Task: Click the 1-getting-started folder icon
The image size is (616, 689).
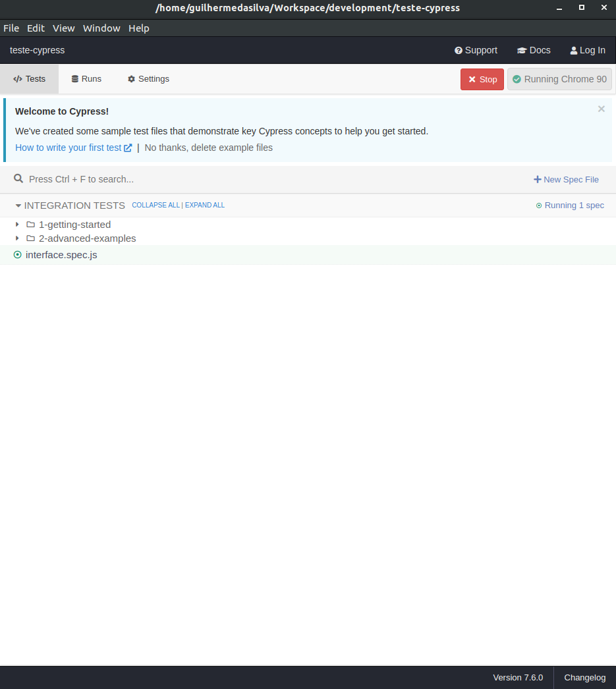Action: (x=31, y=225)
